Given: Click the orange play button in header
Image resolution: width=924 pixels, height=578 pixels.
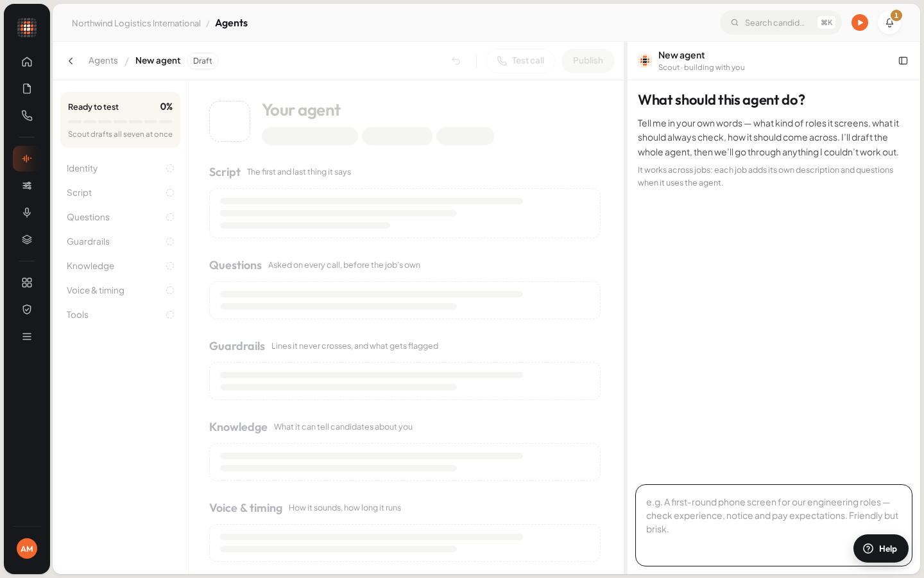Looking at the screenshot, I should (x=860, y=22).
